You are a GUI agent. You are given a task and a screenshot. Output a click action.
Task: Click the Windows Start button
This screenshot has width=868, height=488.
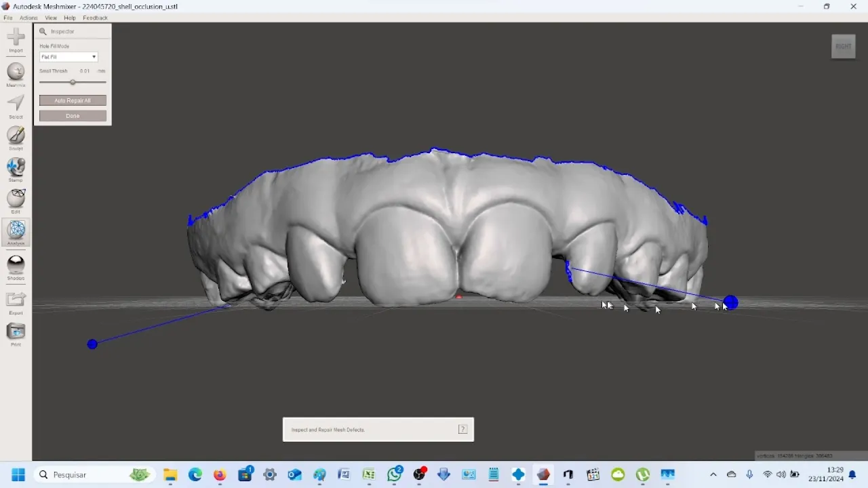(x=18, y=474)
